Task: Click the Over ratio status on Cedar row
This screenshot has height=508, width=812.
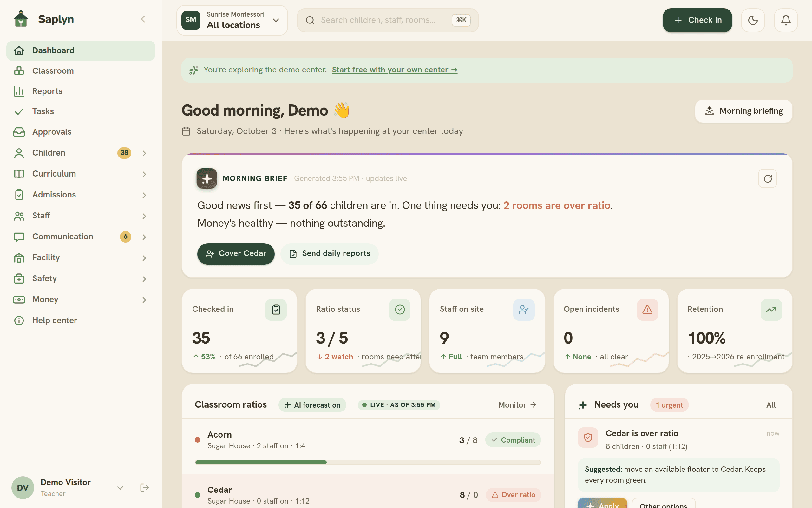Action: [x=514, y=495]
